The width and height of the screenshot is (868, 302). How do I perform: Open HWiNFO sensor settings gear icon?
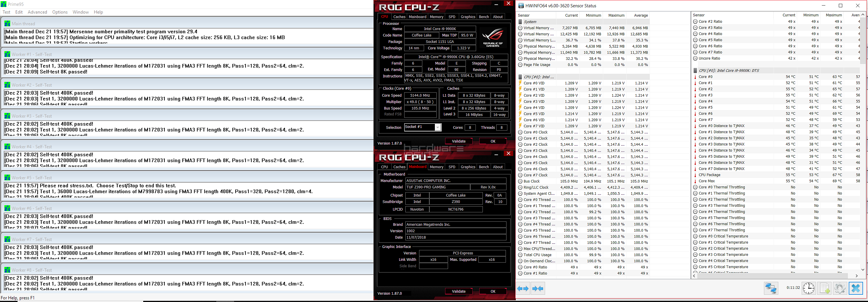point(840,288)
